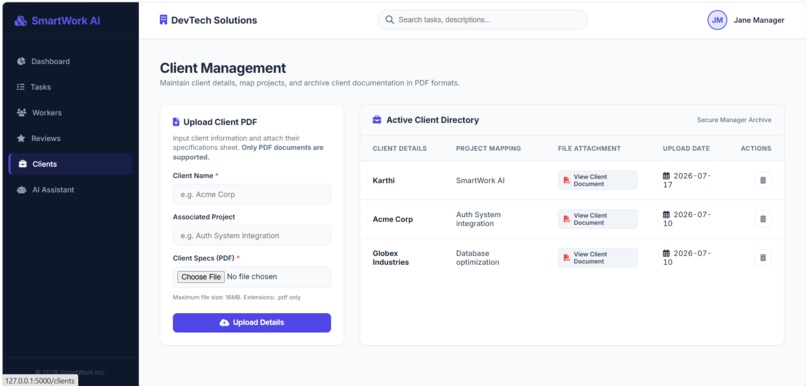Click the PDF icon in Globex Industries' row
This screenshot has width=806, height=386.
click(567, 258)
